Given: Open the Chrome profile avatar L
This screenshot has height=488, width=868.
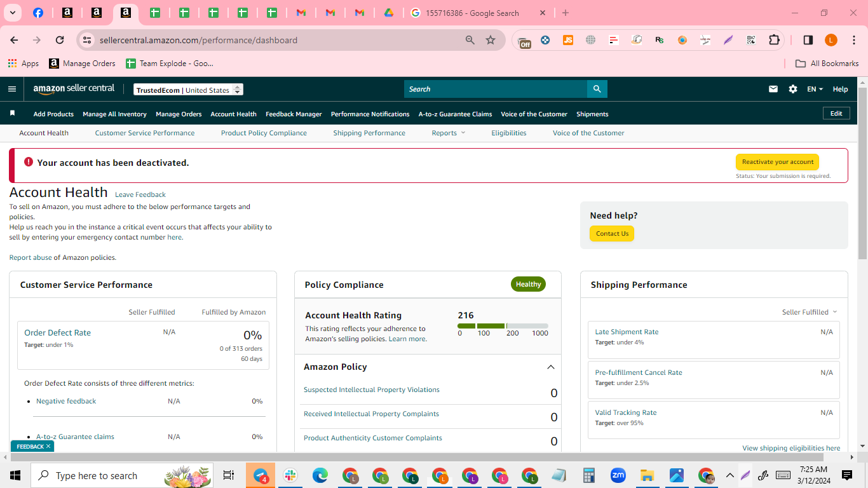Looking at the screenshot, I should click(831, 40).
